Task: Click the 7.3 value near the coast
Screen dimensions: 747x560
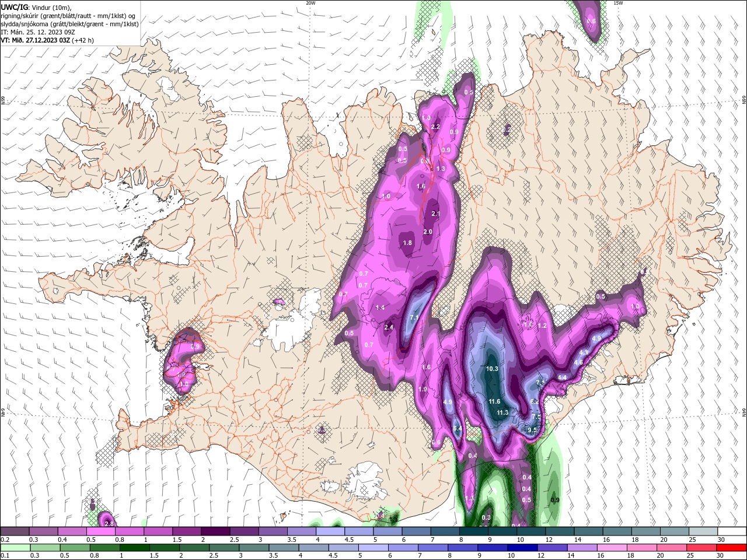Action: coord(537,416)
